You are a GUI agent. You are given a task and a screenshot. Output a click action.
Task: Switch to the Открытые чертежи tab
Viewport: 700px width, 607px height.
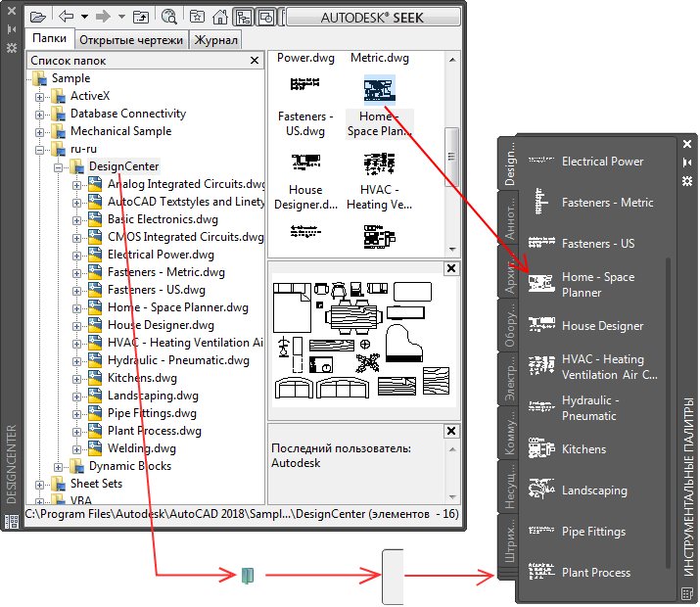click(131, 40)
